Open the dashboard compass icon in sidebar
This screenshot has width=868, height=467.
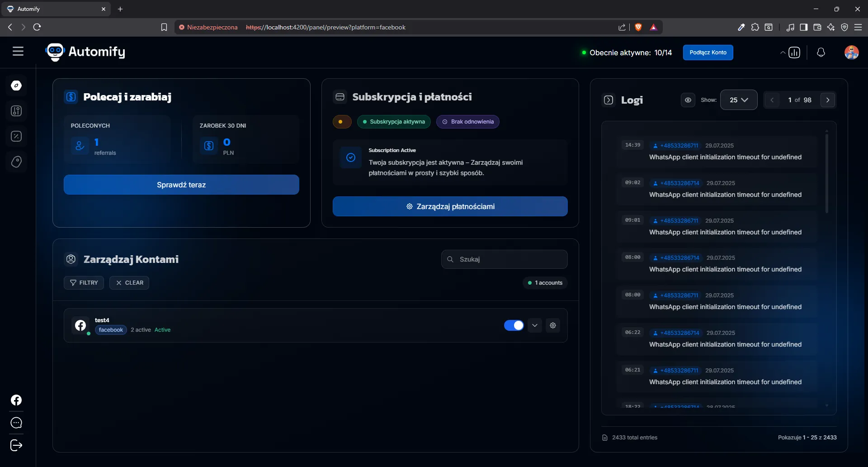click(x=16, y=85)
